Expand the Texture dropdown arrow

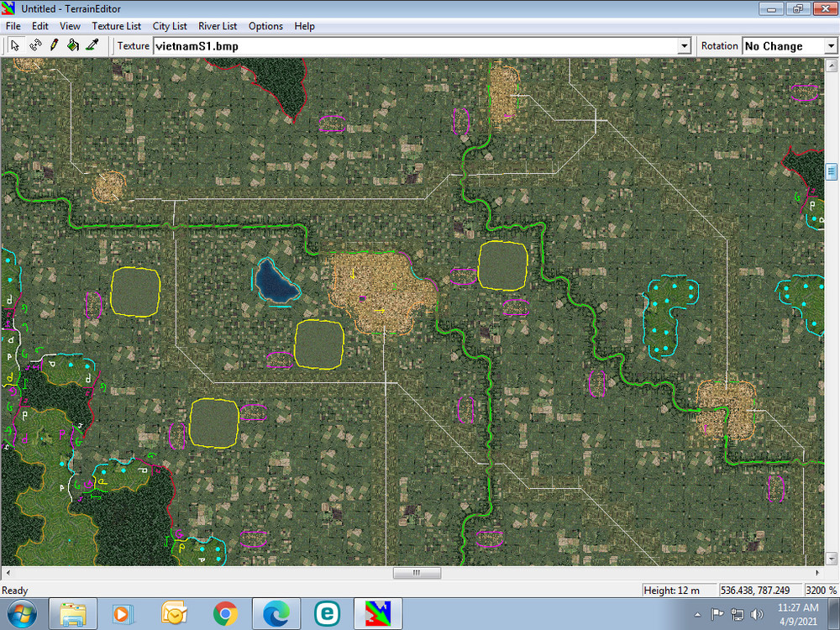tap(684, 46)
